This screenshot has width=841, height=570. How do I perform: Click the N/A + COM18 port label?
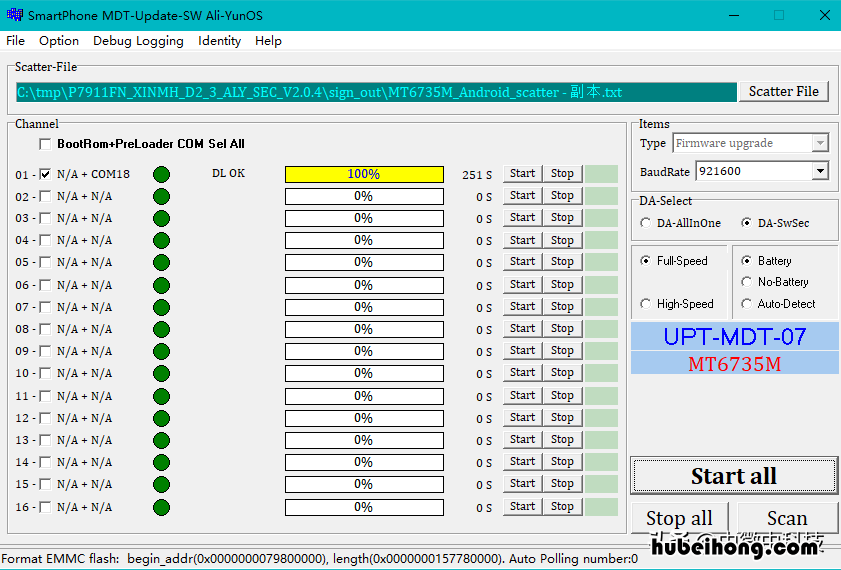tap(93, 174)
